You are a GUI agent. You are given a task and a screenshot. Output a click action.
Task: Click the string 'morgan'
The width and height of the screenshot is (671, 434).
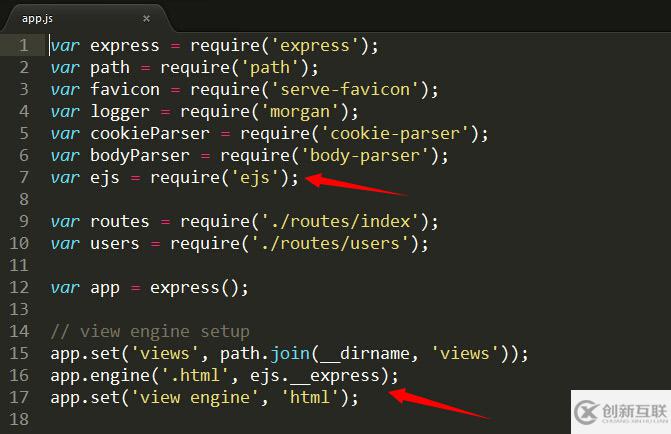[300, 111]
